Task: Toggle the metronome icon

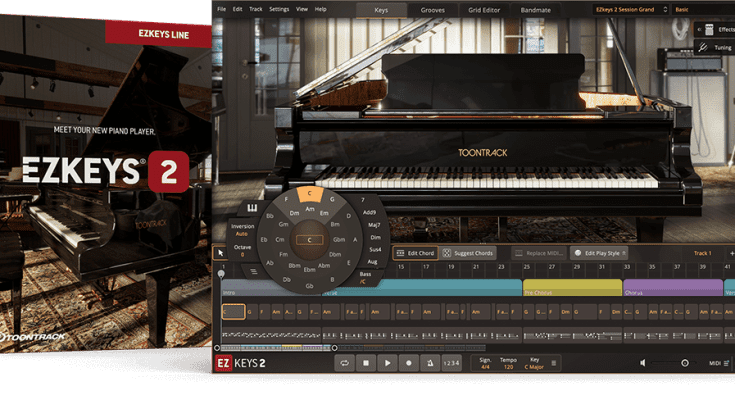Action: (430, 363)
